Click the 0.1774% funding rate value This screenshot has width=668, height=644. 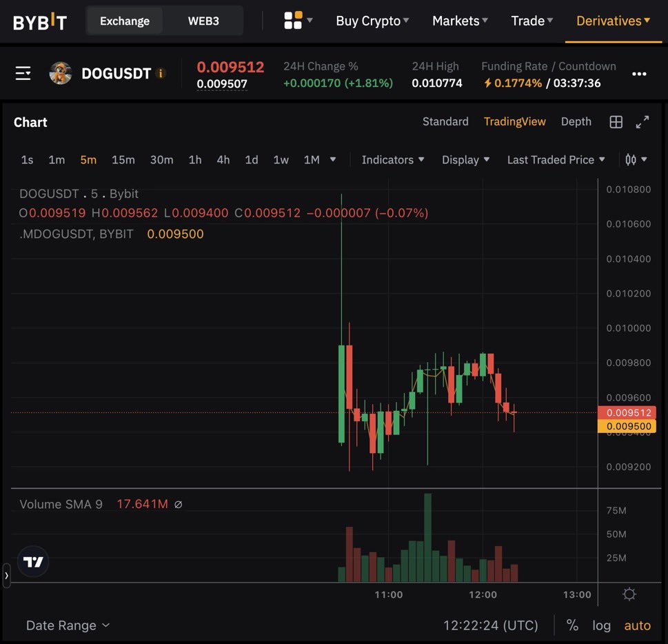click(518, 83)
